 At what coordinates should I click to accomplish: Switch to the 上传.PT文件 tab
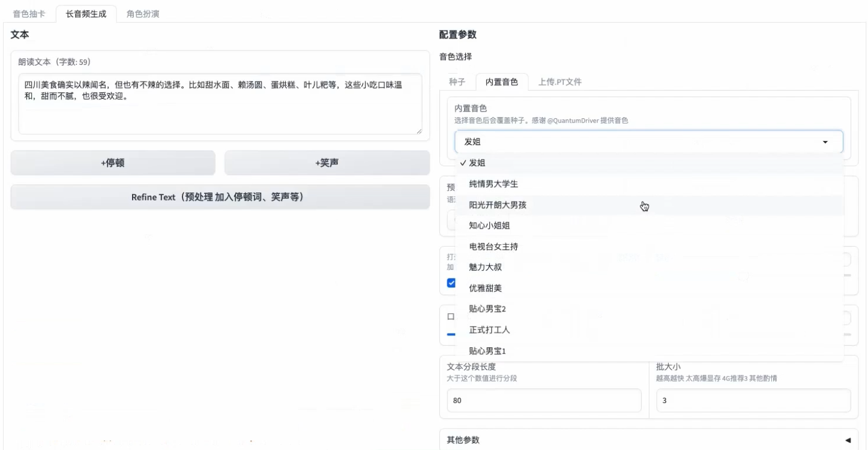[559, 82]
